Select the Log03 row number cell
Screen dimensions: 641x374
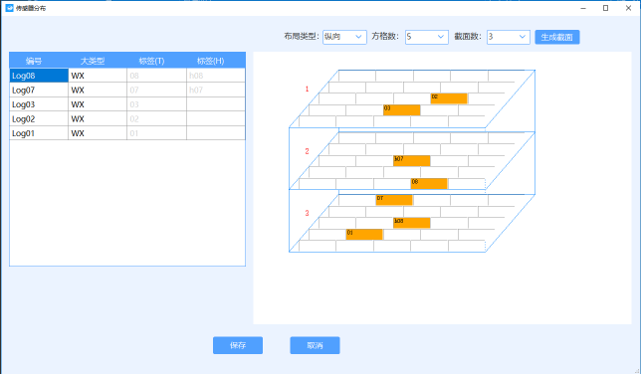(39, 104)
